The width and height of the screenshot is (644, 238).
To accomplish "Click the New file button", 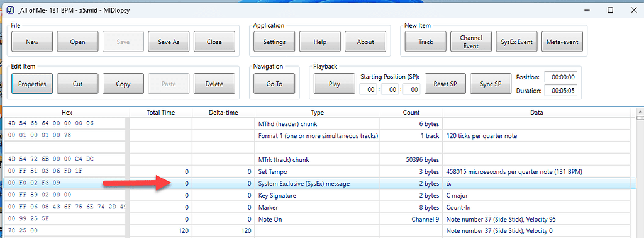I will (32, 42).
